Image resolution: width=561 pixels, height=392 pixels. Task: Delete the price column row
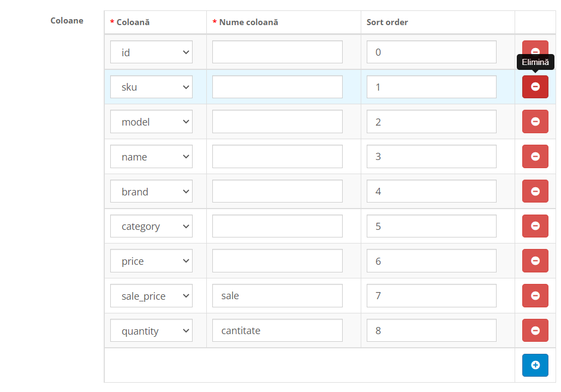tap(535, 261)
